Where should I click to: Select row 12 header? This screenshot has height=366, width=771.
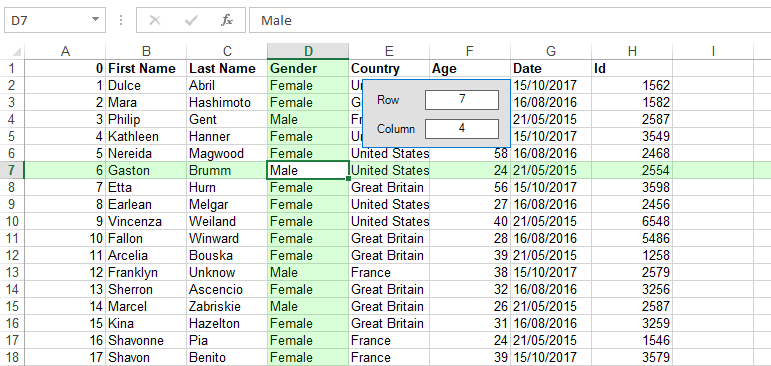[x=12, y=255]
